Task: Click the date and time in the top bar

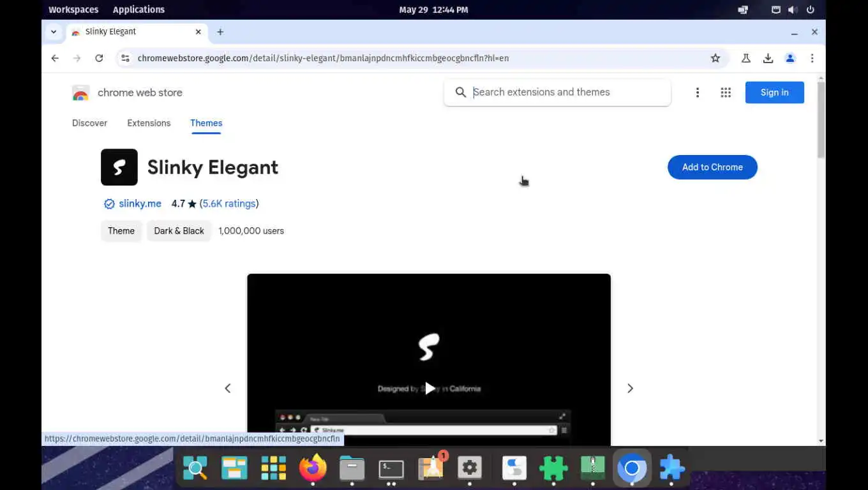Action: click(433, 10)
